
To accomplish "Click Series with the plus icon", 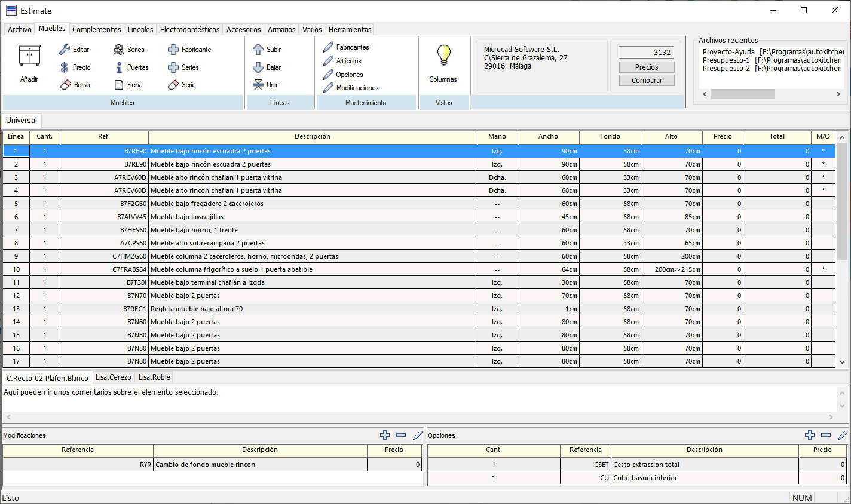I will click(x=173, y=67).
